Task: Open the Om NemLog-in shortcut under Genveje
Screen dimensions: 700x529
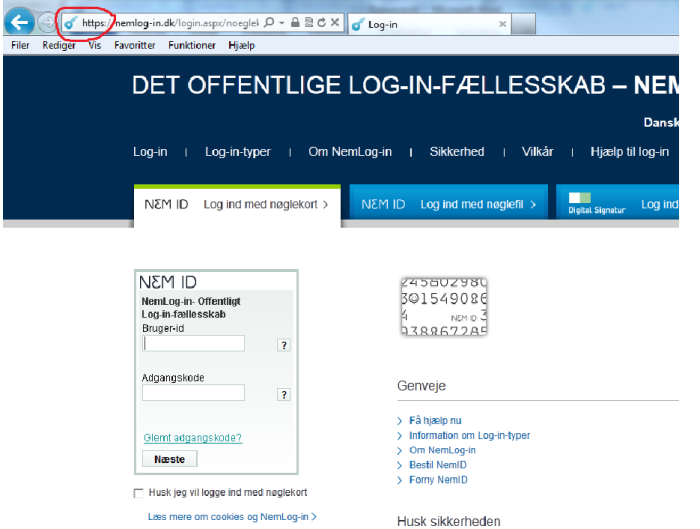Action: pos(442,450)
